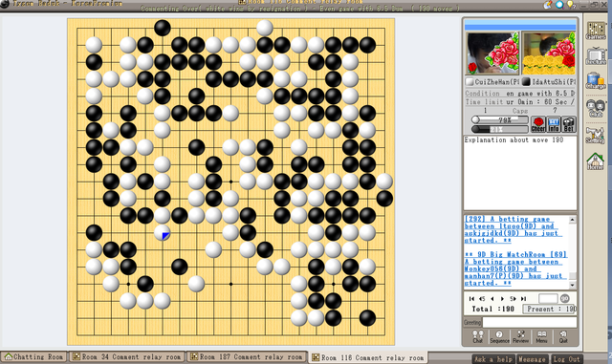Switch to Room 187 Comment relay room tab
612x364 pixels.
click(247, 357)
